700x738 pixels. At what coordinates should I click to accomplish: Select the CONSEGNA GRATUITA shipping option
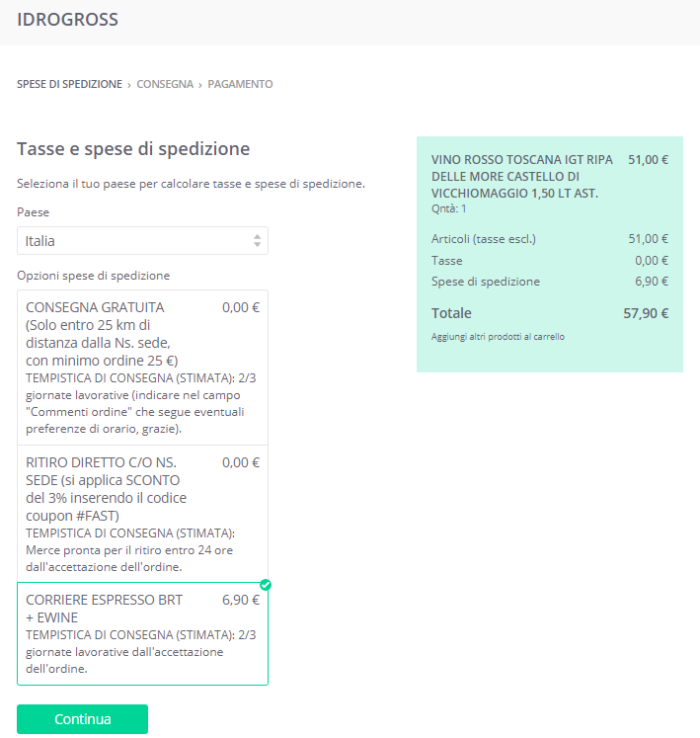142,367
